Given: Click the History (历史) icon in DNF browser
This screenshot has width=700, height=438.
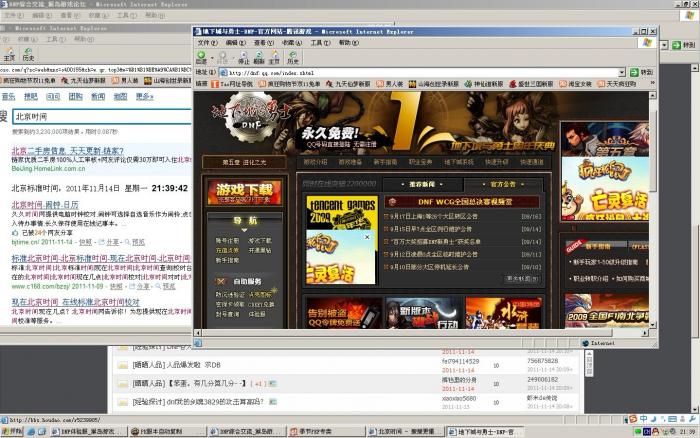Looking at the screenshot, I should 293,58.
